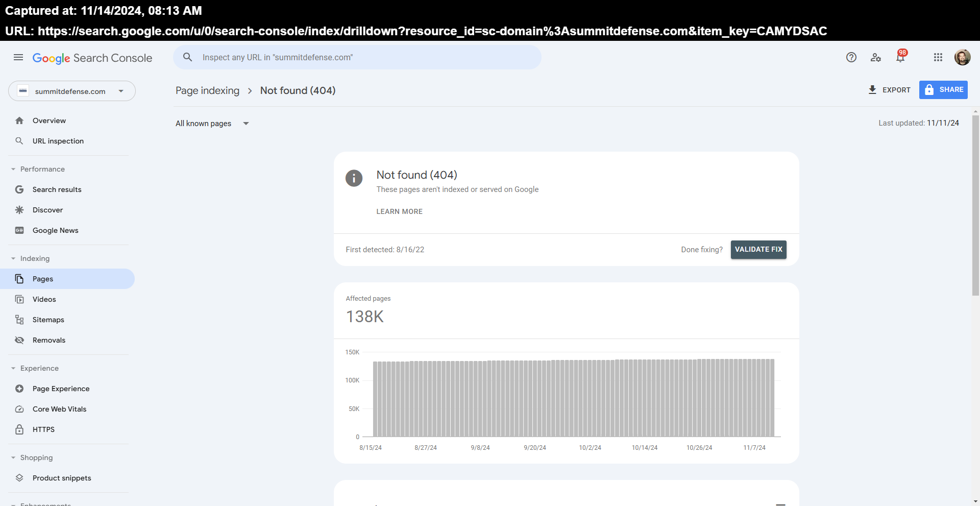Go back to Page indexing breadcrumb
The image size is (980, 506).
pos(207,90)
